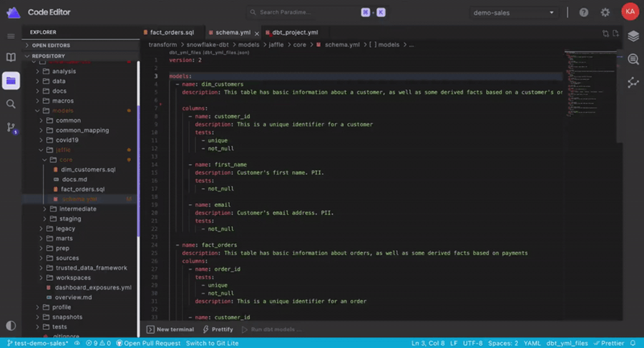Open the settings gear in top bar
Viewport: 644px width, 348px height.
pos(605,12)
